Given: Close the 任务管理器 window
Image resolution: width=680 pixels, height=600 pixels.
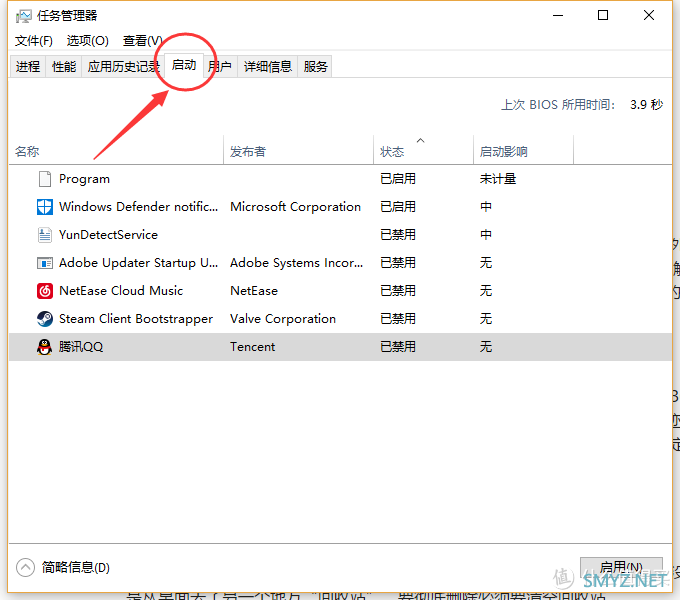Looking at the screenshot, I should click(649, 16).
